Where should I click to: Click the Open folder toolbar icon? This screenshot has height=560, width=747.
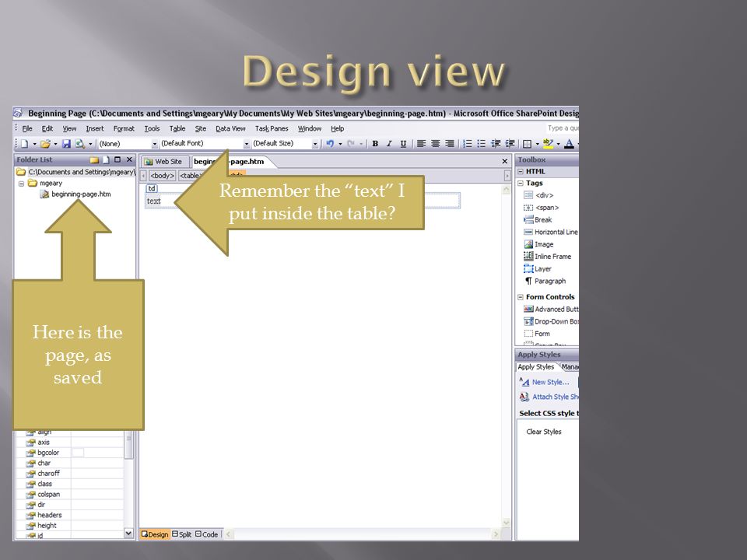coord(45,143)
